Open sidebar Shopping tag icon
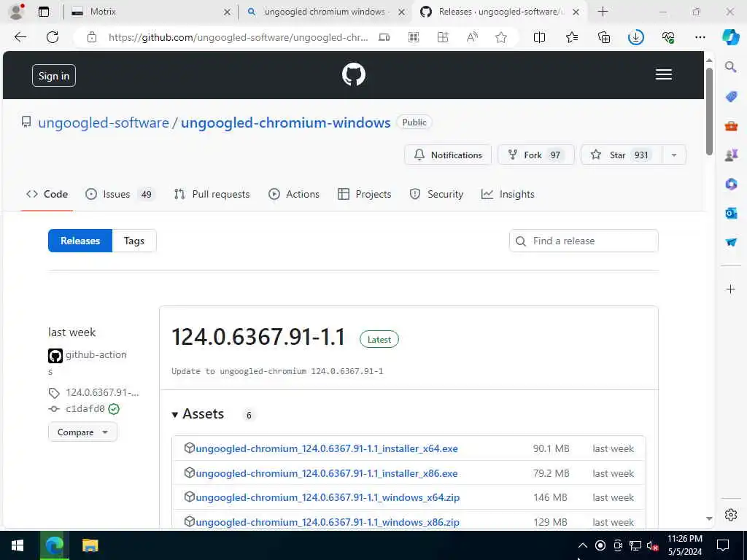The width and height of the screenshot is (747, 560). pyautogui.click(x=731, y=97)
